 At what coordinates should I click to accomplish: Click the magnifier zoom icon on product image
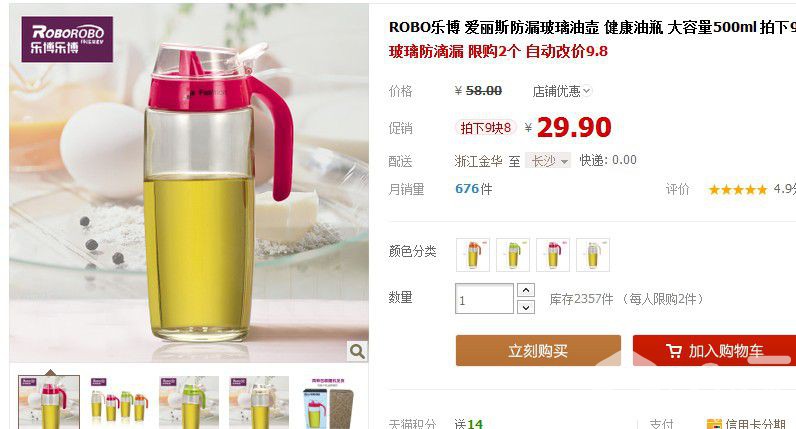pos(357,351)
